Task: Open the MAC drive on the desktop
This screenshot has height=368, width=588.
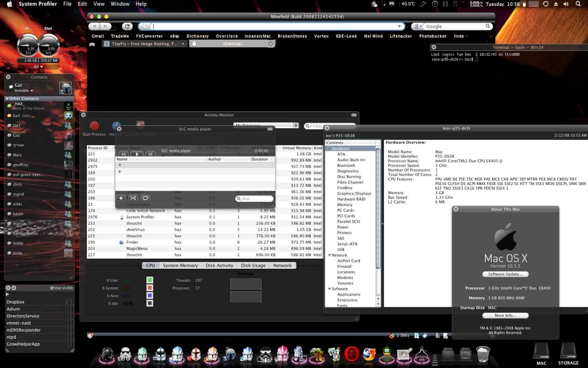Action: pos(541,354)
